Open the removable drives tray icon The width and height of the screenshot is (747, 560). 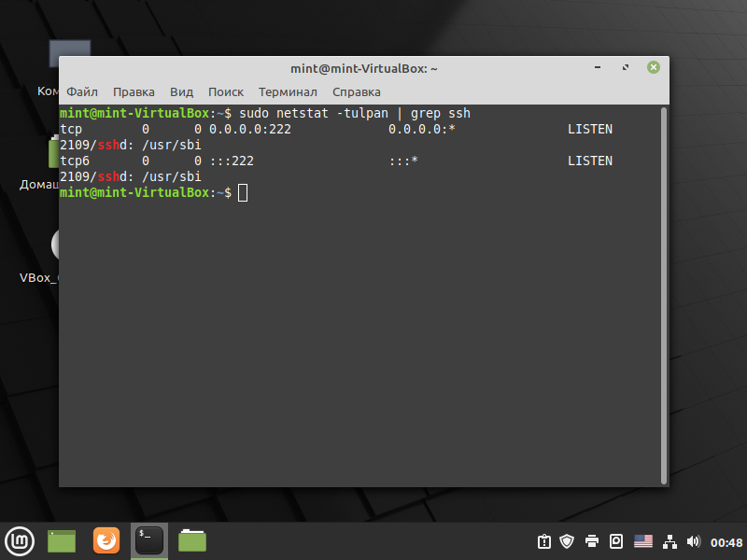[x=616, y=541]
